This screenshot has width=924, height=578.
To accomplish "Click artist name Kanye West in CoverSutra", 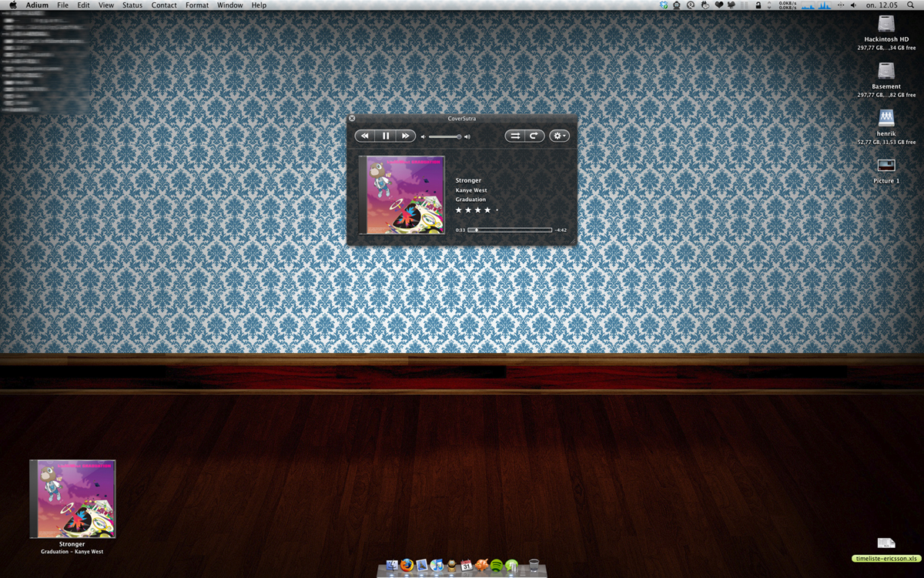I will pyautogui.click(x=471, y=190).
